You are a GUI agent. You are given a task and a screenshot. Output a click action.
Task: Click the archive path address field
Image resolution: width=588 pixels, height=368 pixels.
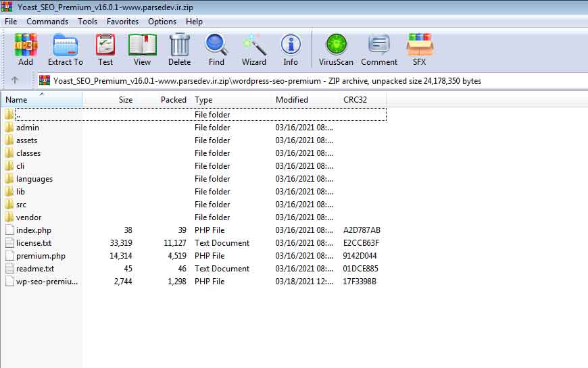pyautogui.click(x=312, y=80)
